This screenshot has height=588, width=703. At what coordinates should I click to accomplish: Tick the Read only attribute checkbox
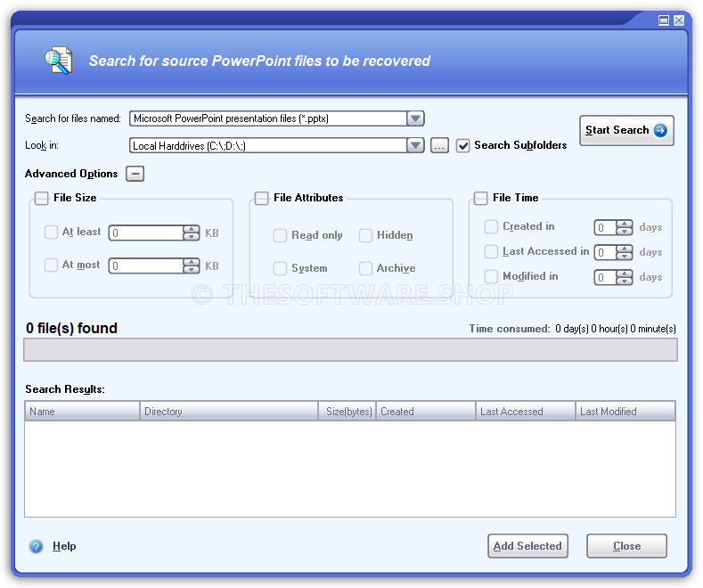pos(280,235)
